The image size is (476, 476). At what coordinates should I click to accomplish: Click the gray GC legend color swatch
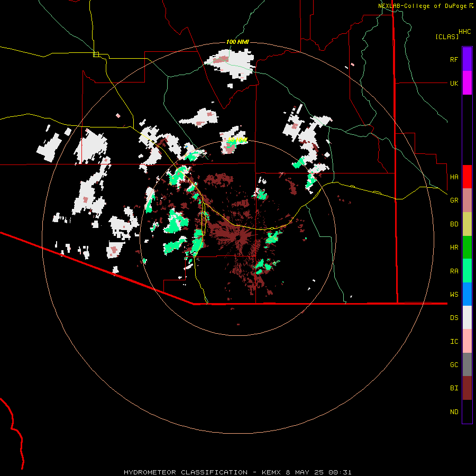[467, 364]
